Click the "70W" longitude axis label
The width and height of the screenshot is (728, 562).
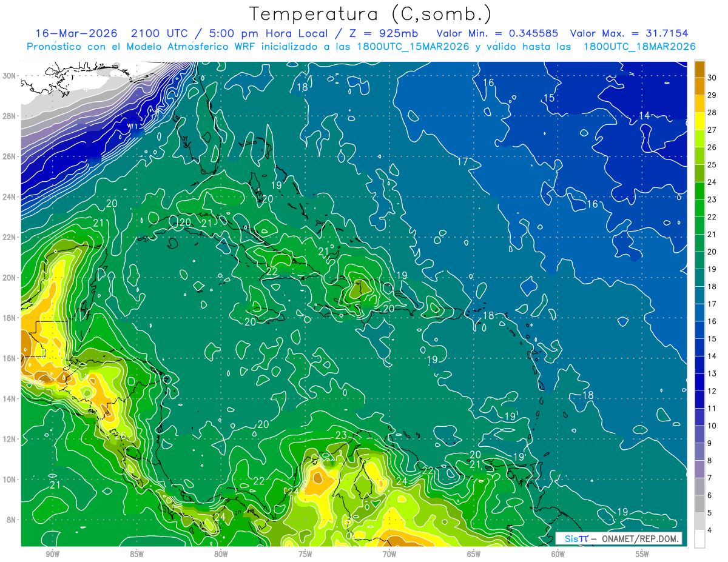pos(389,555)
